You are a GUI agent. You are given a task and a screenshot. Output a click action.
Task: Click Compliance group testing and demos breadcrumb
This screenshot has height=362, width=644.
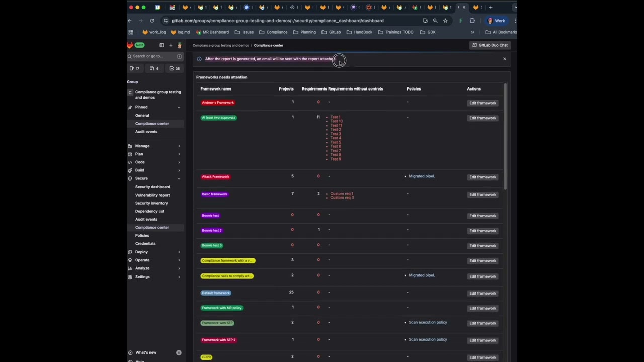220,45
